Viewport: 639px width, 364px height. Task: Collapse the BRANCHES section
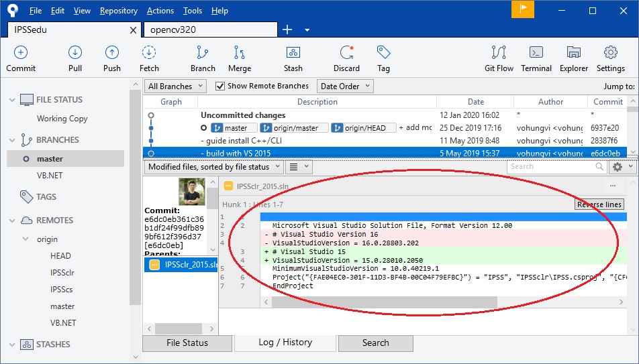[12, 140]
